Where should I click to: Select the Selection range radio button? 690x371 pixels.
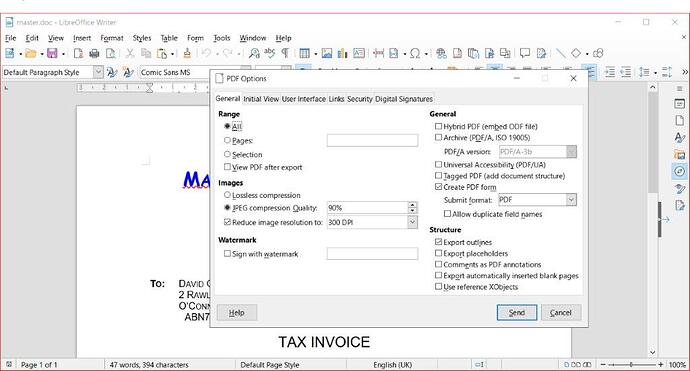tap(227, 154)
